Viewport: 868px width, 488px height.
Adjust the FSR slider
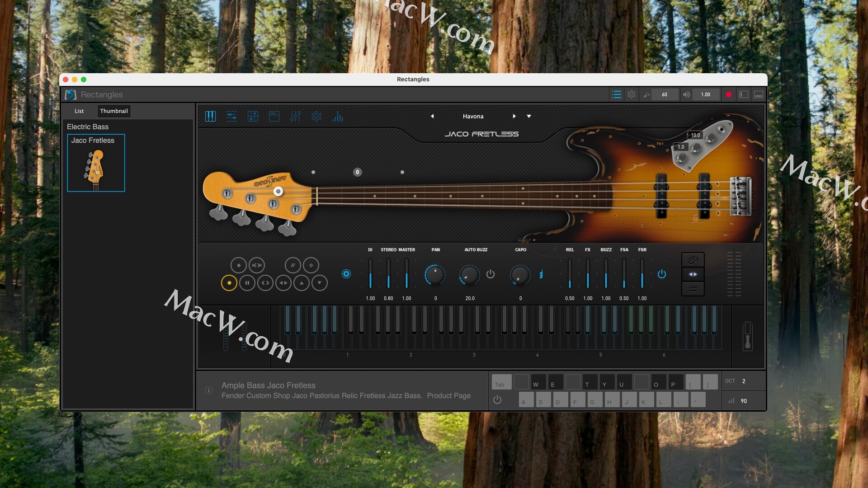point(642,274)
